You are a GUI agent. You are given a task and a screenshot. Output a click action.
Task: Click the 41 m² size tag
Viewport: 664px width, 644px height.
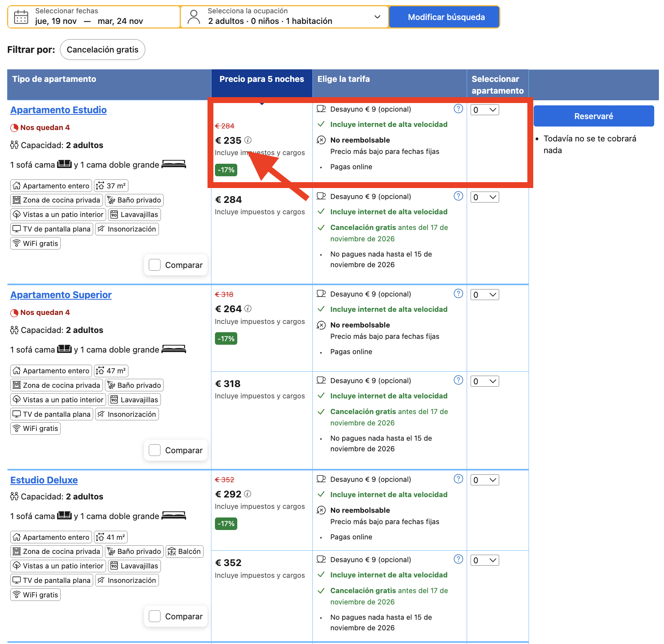coord(111,537)
